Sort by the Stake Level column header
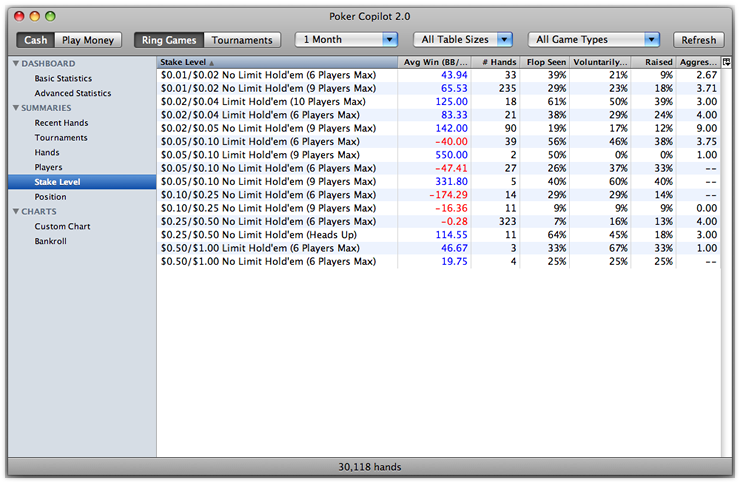Viewport: 740px width, 483px height. (277, 62)
